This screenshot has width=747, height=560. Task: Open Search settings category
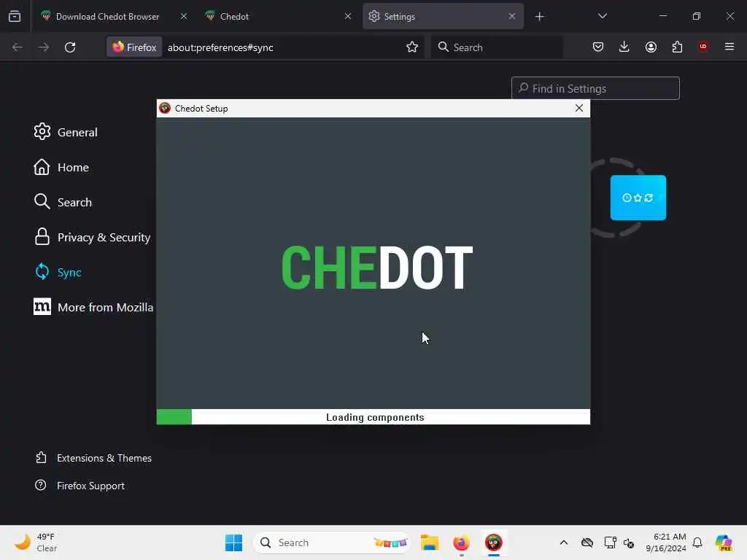pyautogui.click(x=63, y=202)
